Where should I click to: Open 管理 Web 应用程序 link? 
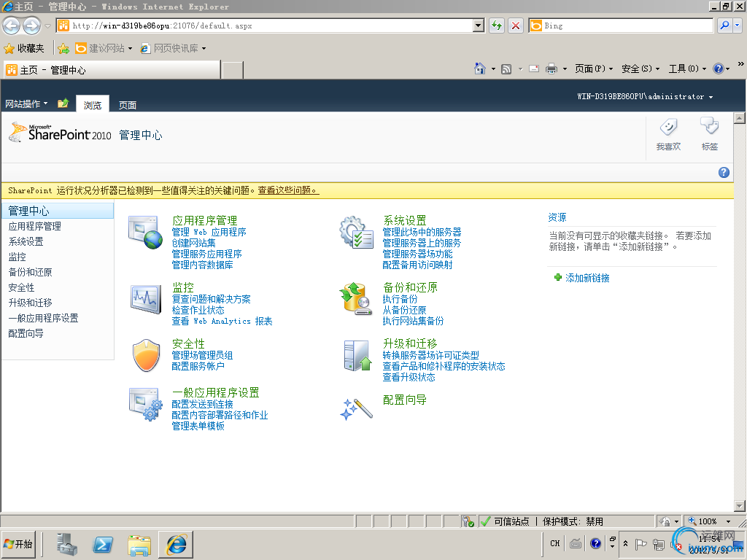tap(209, 232)
